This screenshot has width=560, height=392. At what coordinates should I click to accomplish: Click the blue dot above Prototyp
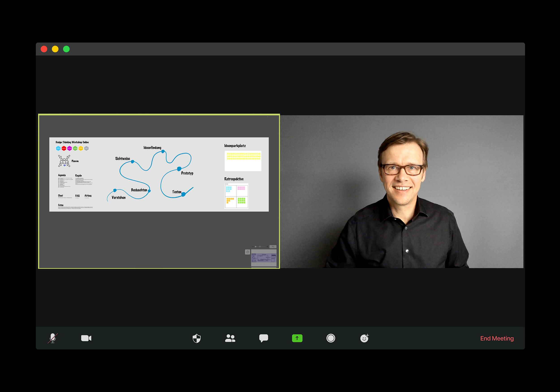[179, 169]
